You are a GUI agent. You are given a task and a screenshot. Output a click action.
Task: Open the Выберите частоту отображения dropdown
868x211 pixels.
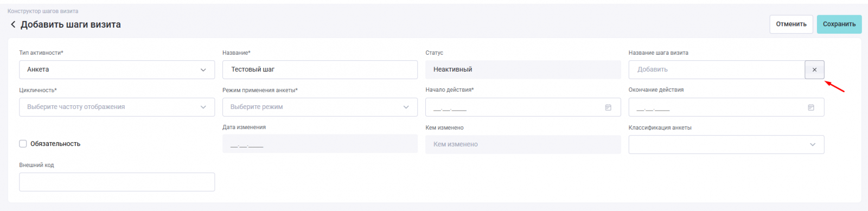click(x=117, y=107)
